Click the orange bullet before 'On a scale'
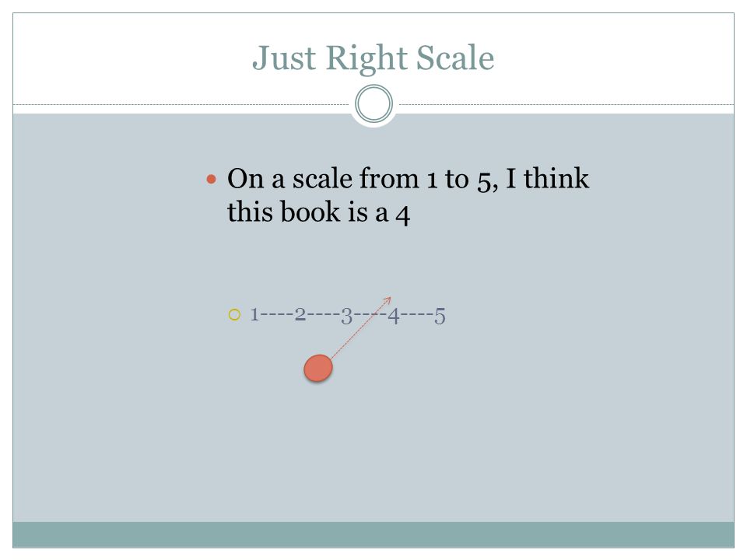Screen dimensions: 747x560 point(212,180)
